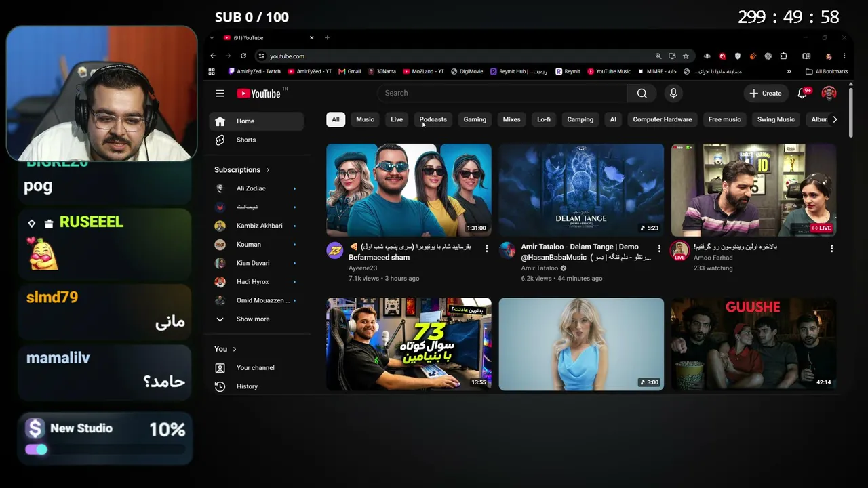
Task: Play the Delam Tange thumbnail
Action: pyautogui.click(x=581, y=190)
